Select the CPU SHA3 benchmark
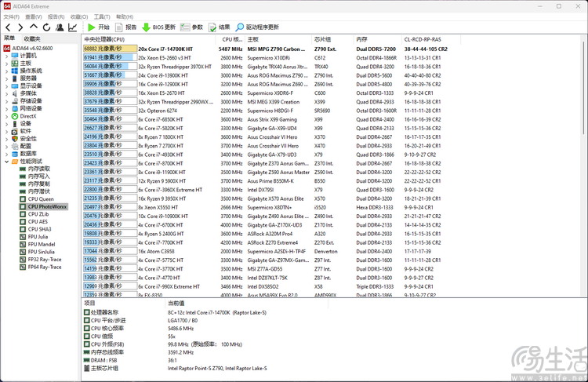Image resolution: width=588 pixels, height=382 pixels. 35,229
